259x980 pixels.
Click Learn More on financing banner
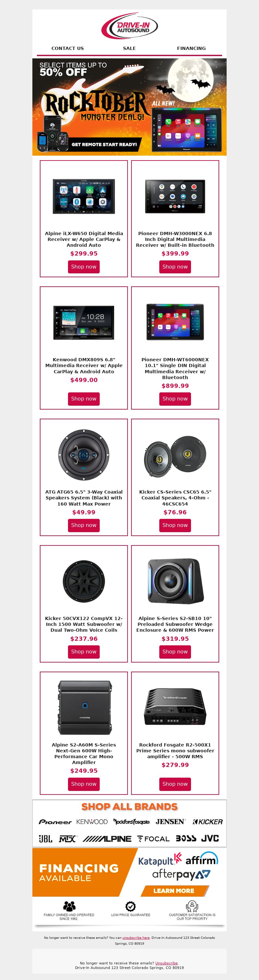click(174, 890)
